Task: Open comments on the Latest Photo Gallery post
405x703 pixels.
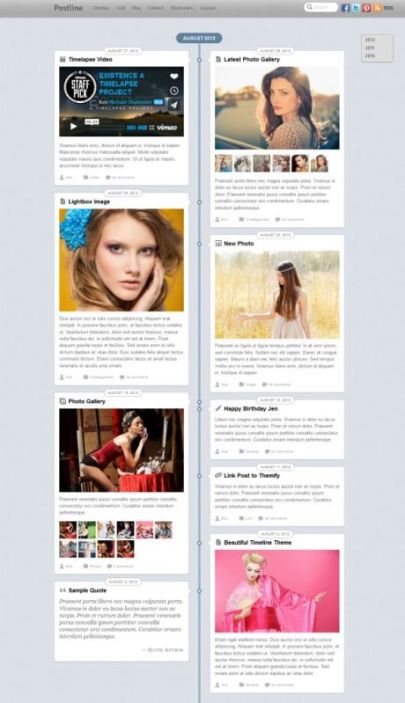Action: [289, 219]
